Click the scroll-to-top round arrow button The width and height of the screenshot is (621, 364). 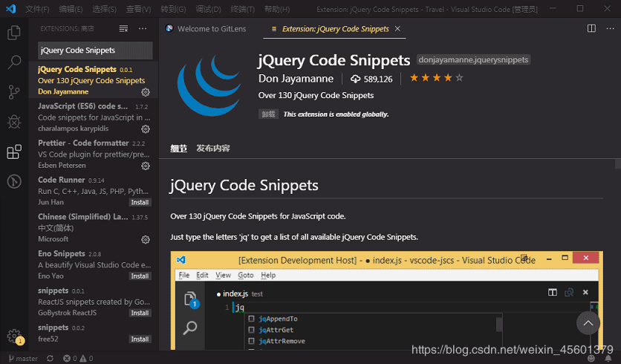click(x=588, y=322)
